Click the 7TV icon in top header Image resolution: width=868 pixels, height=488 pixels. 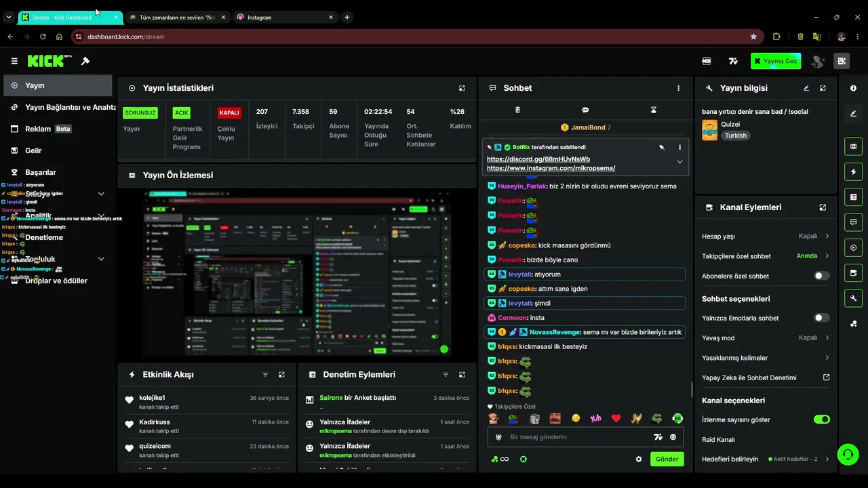[x=733, y=61]
